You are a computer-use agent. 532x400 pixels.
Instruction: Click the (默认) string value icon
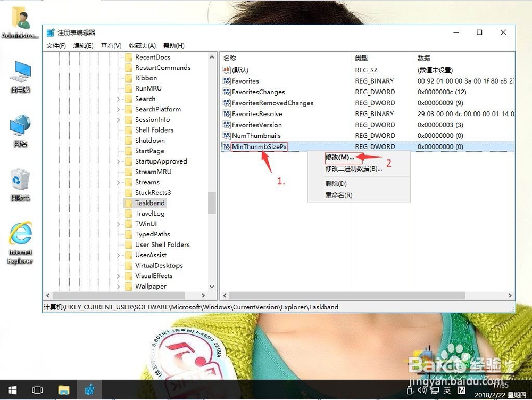[x=226, y=70]
